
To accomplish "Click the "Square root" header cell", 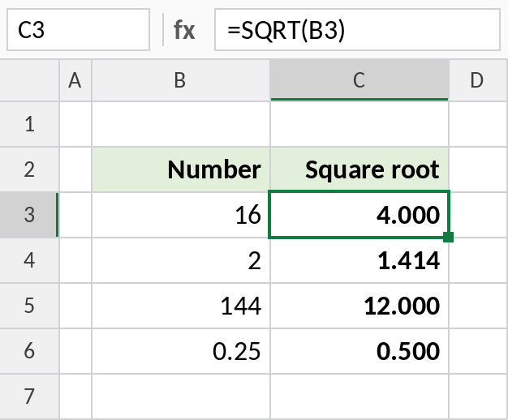I will tap(359, 169).
